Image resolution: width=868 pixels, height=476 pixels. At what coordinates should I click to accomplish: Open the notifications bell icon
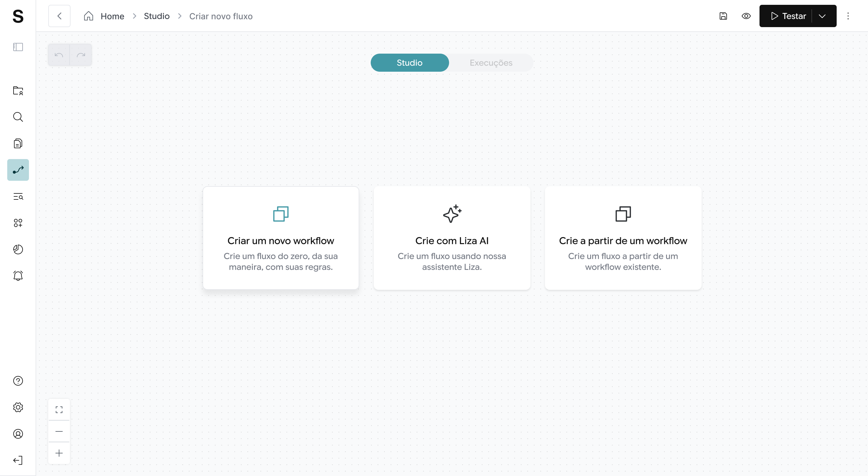coord(18,276)
